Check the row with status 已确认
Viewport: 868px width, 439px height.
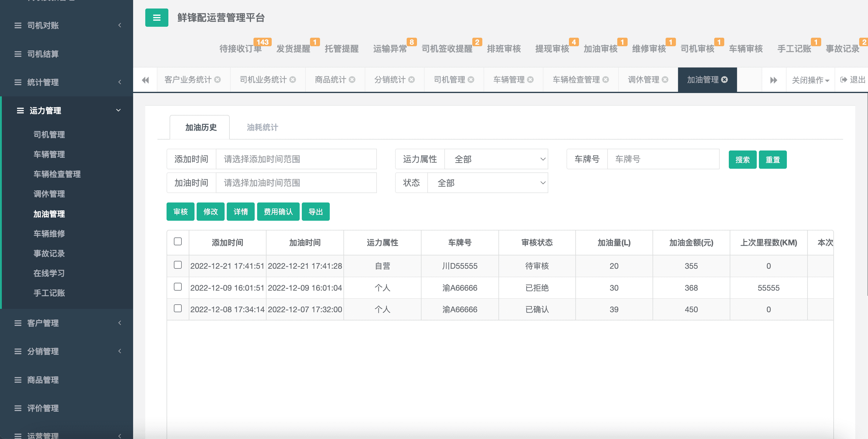[178, 309]
